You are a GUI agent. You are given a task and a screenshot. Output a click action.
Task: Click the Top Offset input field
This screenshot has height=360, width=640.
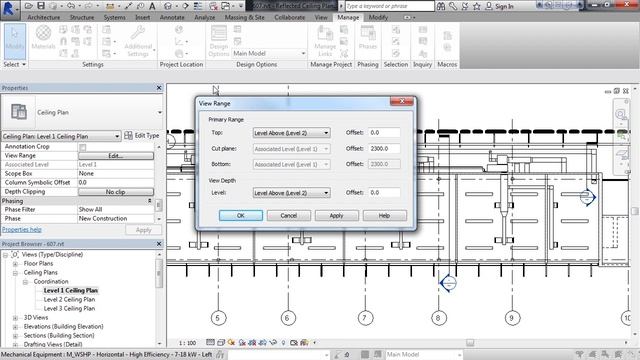pos(384,133)
